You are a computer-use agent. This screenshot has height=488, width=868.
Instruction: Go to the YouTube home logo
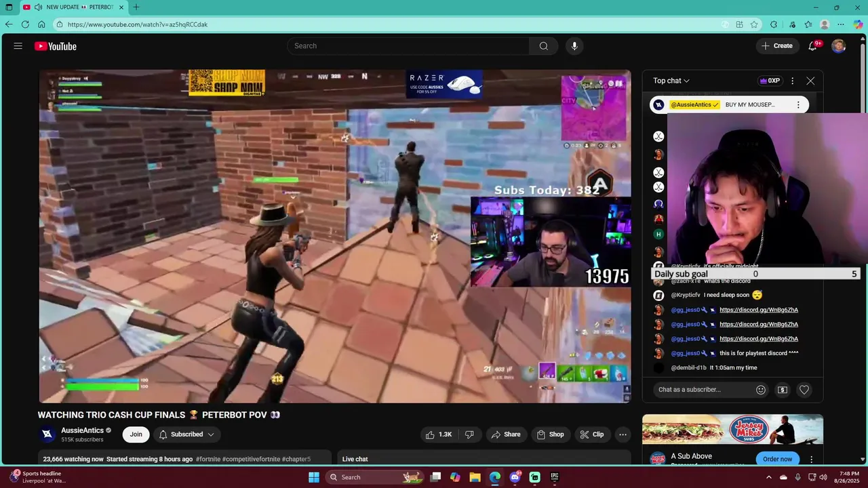pos(56,46)
